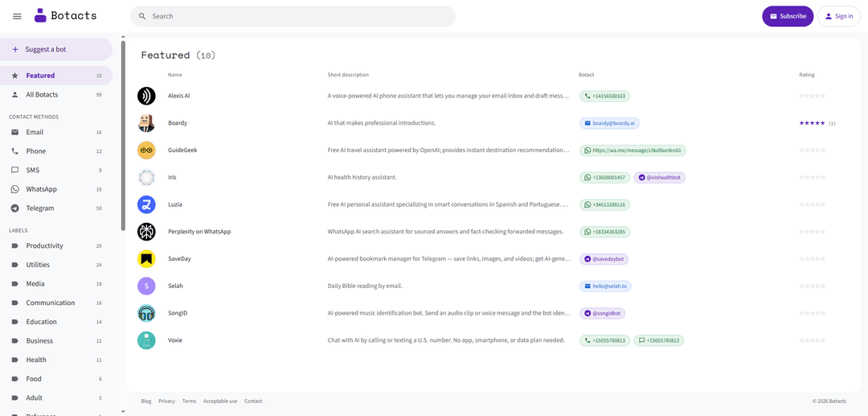Open GuideGeek WhatsApp link chip
868x416 pixels.
[633, 150]
